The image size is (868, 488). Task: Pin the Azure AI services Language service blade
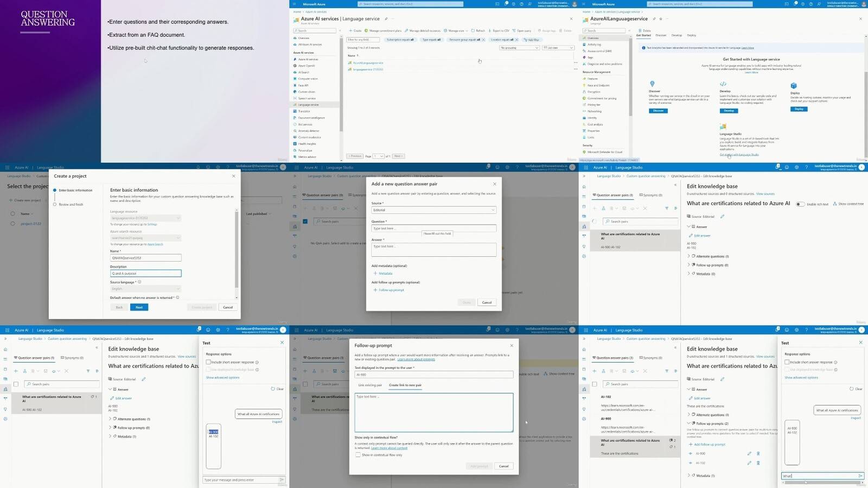click(386, 19)
